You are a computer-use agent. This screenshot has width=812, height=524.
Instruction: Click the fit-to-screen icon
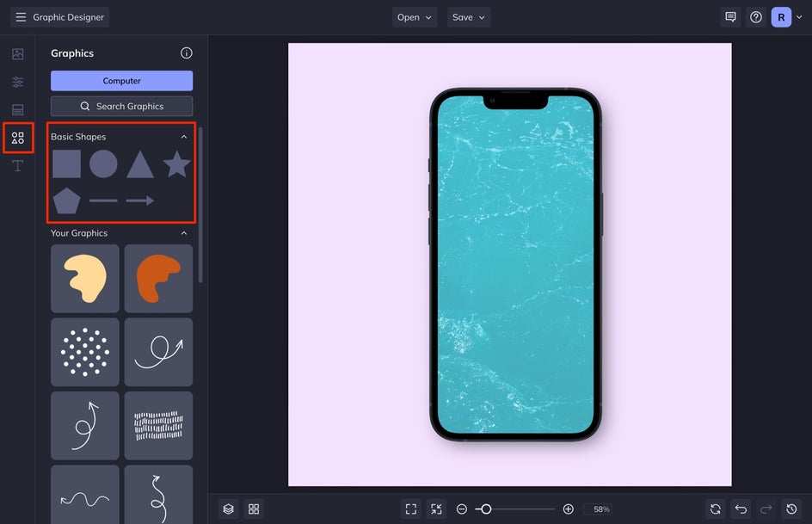tap(410, 509)
